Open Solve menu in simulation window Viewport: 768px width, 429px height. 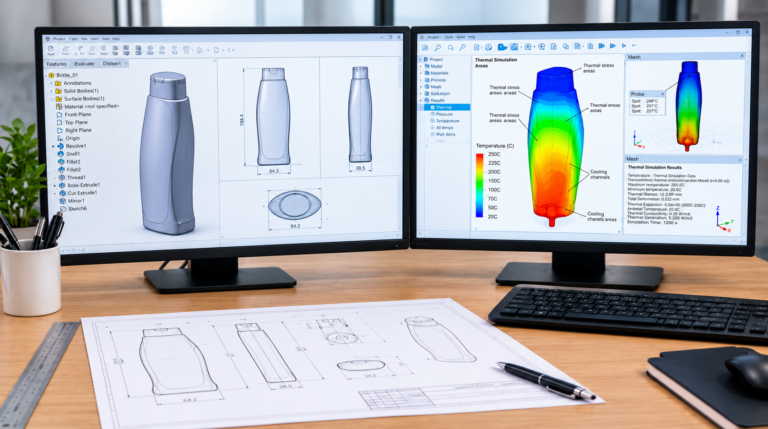(460, 37)
